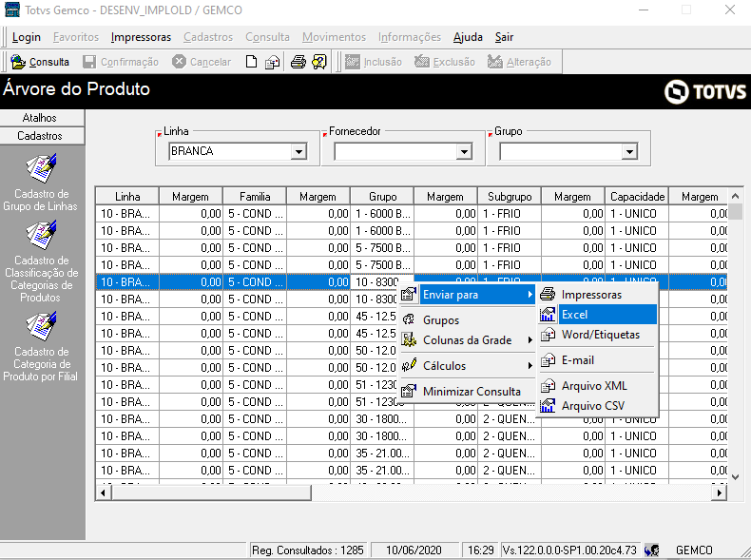
Task: Click the blank page icon in toolbar
Action: click(x=251, y=62)
